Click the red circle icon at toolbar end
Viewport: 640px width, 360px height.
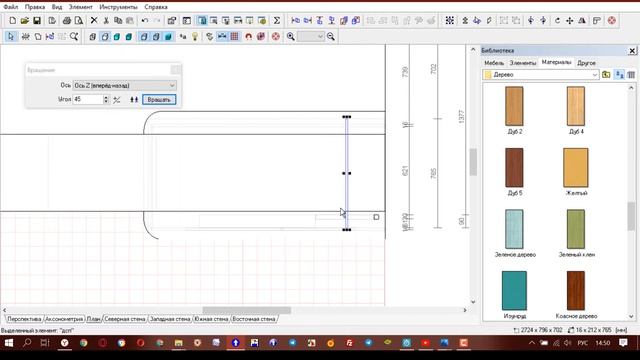[611, 20]
